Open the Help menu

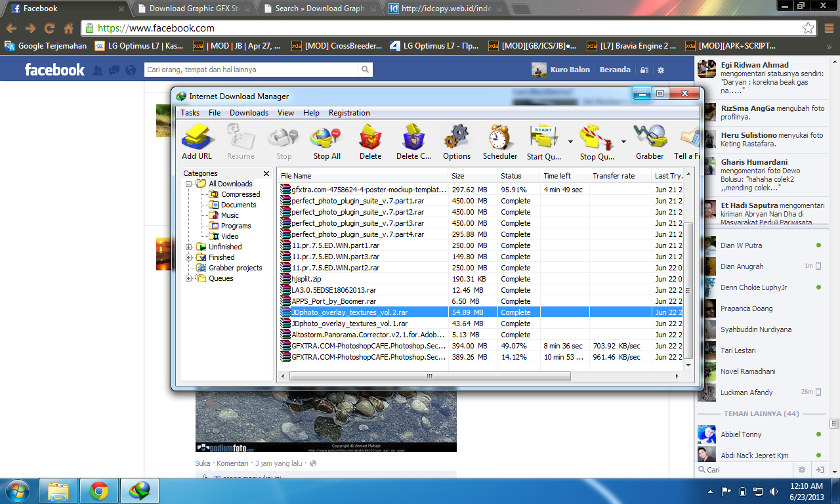(x=311, y=113)
